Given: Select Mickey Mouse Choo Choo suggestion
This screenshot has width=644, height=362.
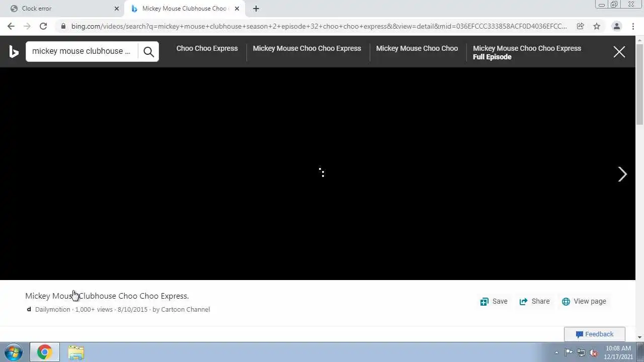Looking at the screenshot, I should coord(417,48).
